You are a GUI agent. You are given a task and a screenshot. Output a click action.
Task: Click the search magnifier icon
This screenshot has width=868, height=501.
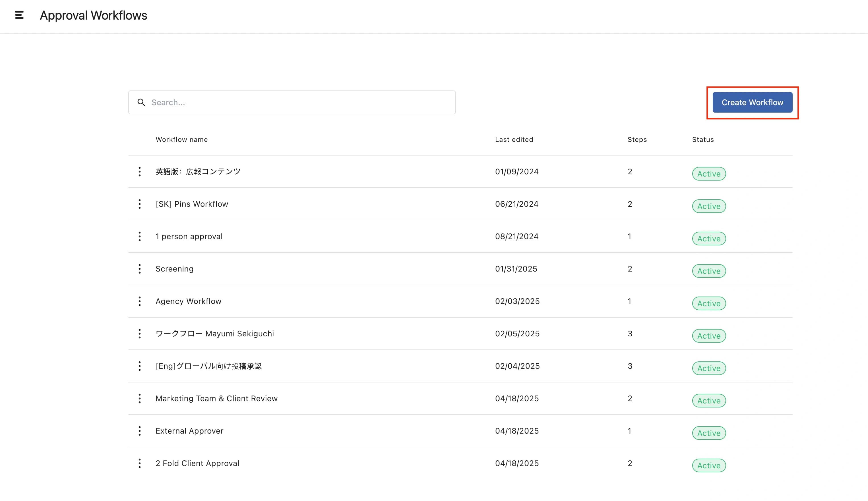click(x=141, y=103)
